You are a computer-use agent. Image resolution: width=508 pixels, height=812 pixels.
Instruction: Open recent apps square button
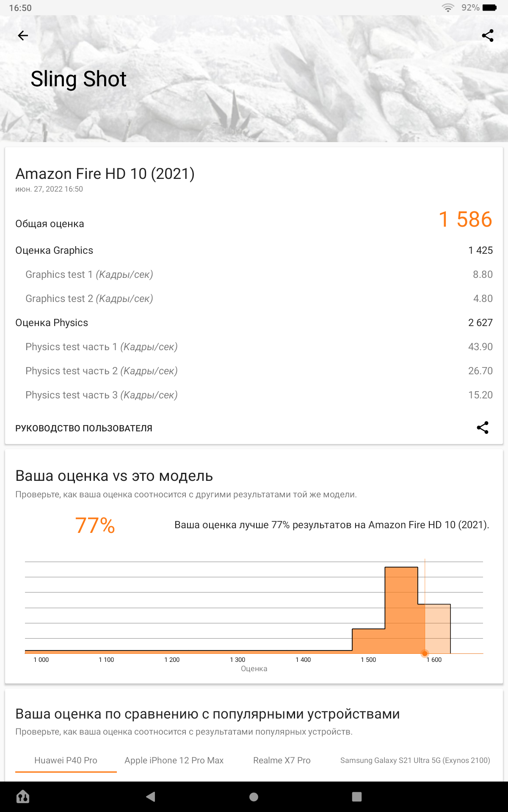point(357,797)
